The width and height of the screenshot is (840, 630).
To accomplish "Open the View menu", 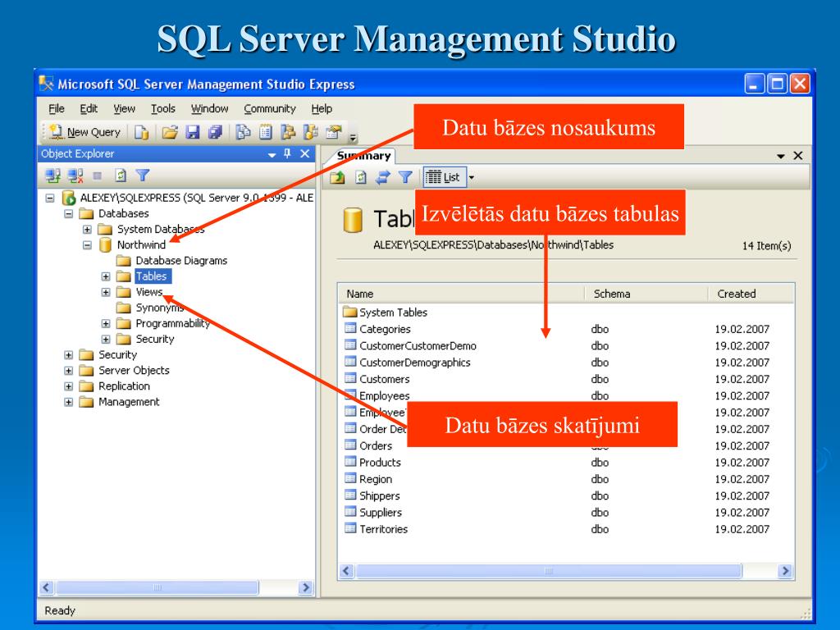I will [124, 109].
